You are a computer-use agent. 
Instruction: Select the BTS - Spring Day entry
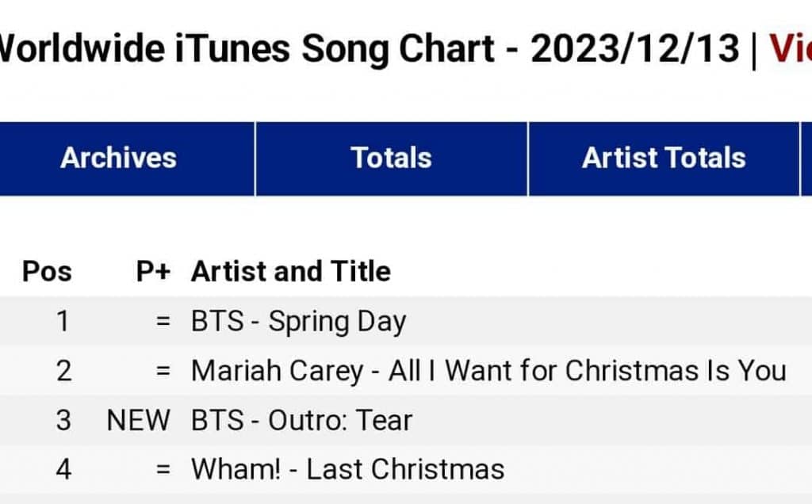click(298, 322)
